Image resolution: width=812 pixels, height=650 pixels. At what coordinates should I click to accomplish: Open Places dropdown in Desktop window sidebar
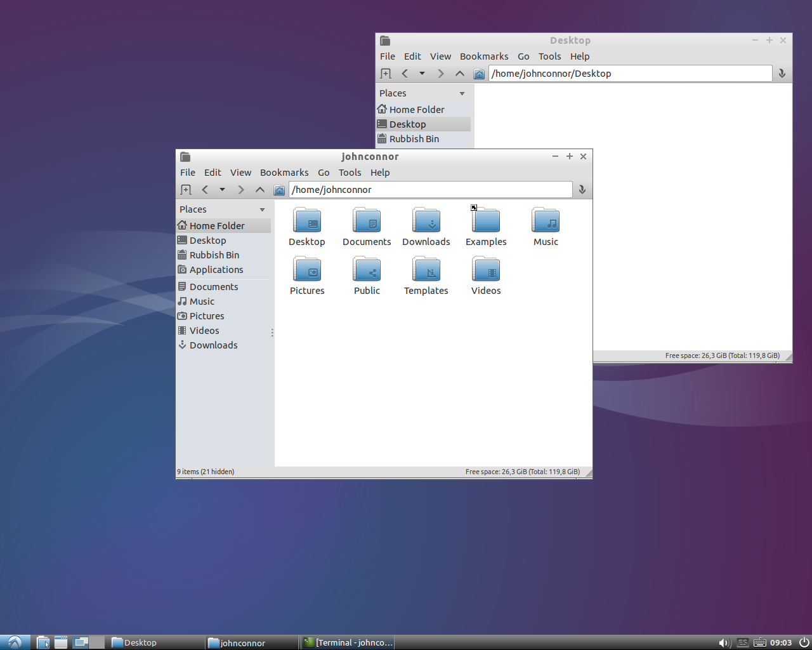pos(462,93)
